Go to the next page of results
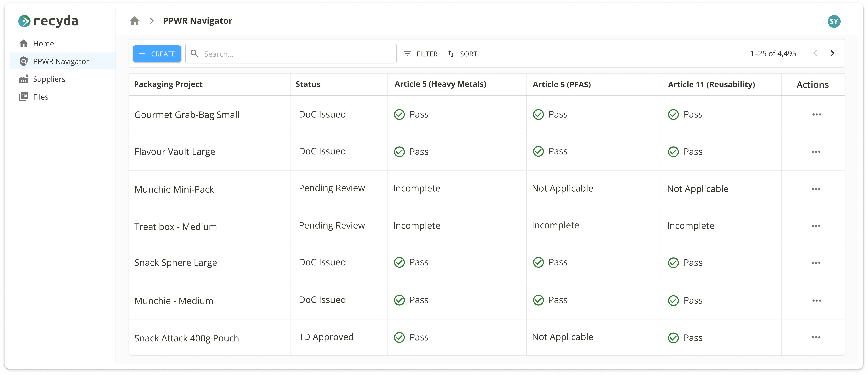 point(832,53)
